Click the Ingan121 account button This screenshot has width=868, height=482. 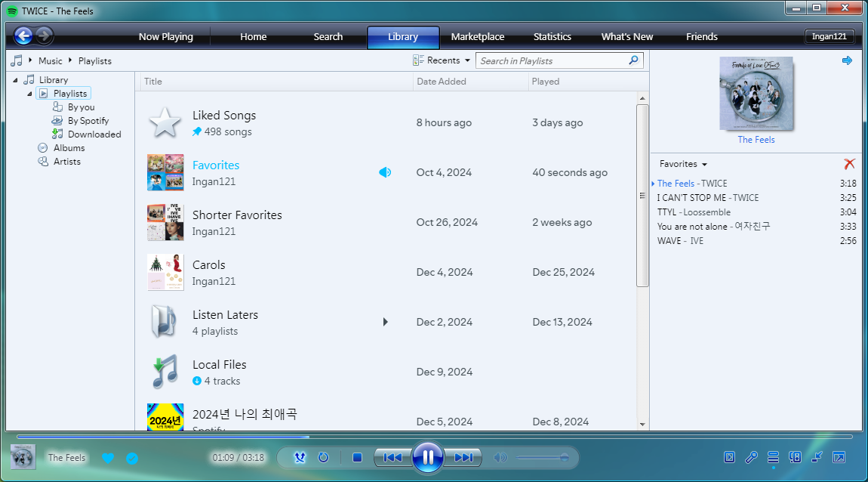[830, 36]
